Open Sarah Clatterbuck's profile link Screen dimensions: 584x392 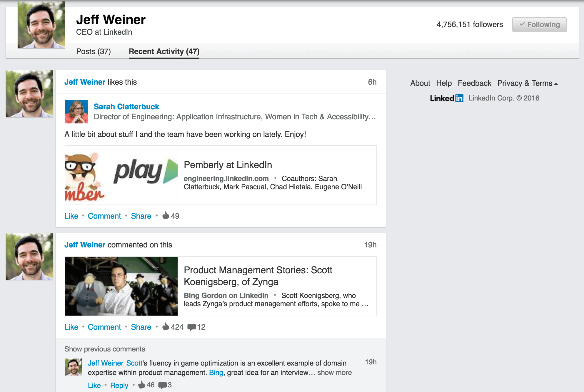(x=126, y=107)
